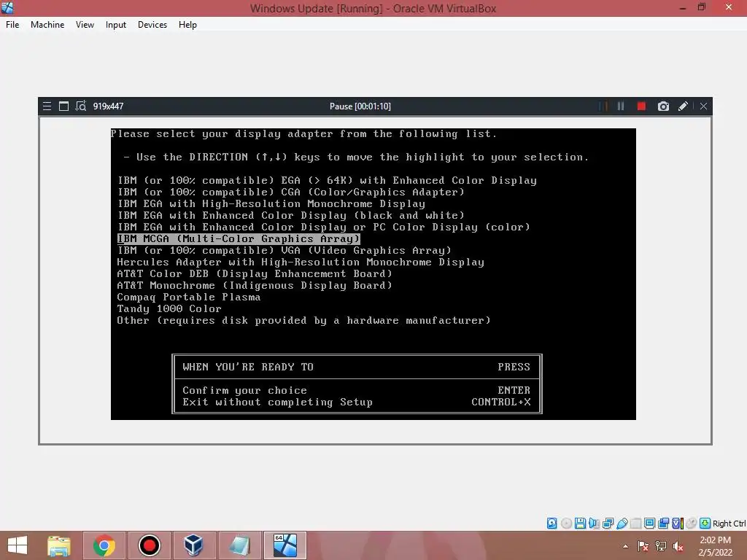
Task: Open the Help menu
Action: [x=187, y=25]
